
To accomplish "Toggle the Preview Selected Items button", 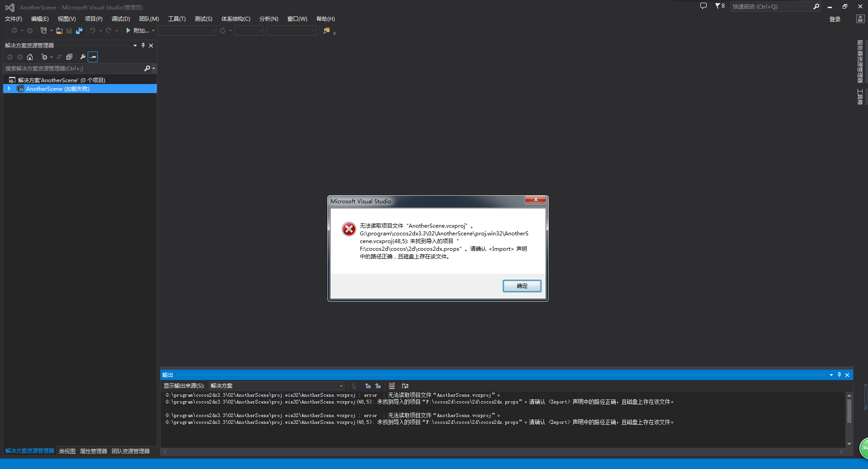I will (x=93, y=57).
